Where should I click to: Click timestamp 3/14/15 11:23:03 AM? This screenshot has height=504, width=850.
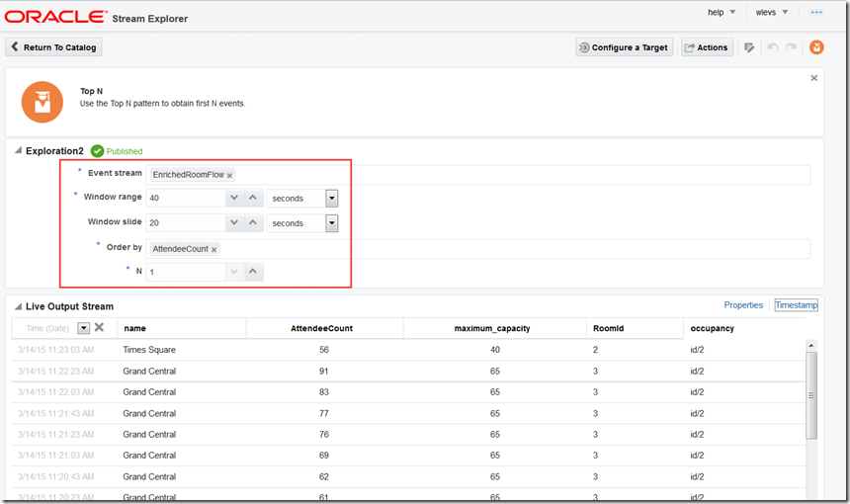pos(55,350)
